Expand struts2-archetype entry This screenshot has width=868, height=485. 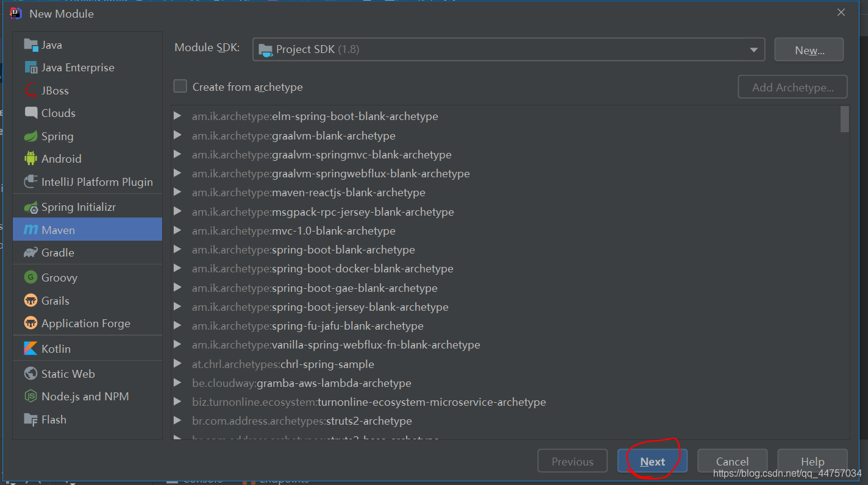point(177,420)
